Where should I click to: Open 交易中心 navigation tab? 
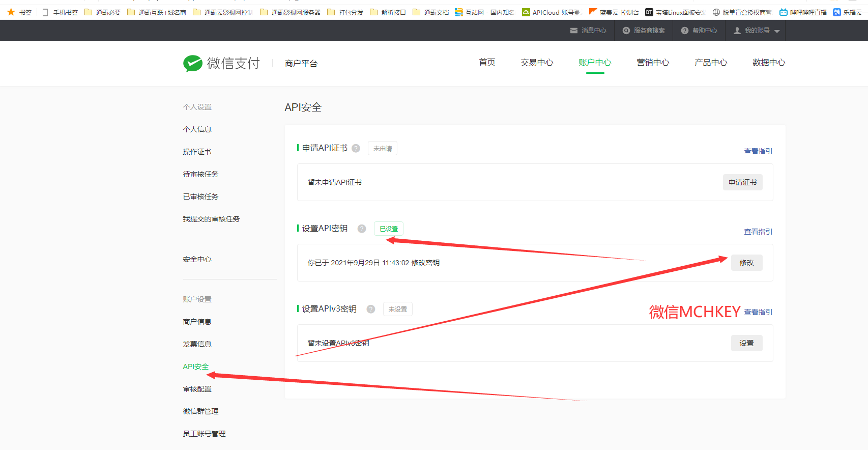537,62
